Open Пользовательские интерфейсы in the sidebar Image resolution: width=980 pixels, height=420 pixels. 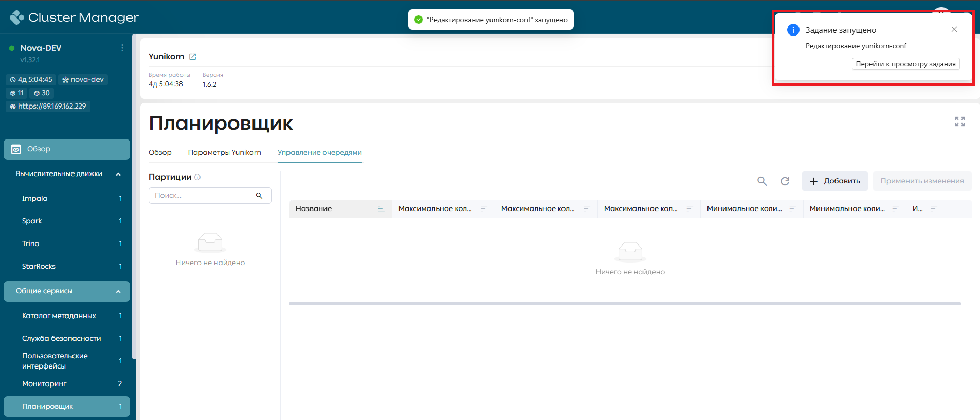67,361
